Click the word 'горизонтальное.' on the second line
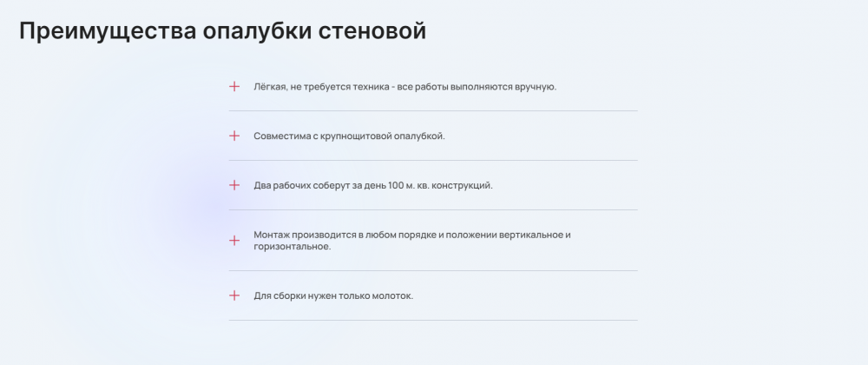Screen dimensions: 868x365 (x=293, y=247)
